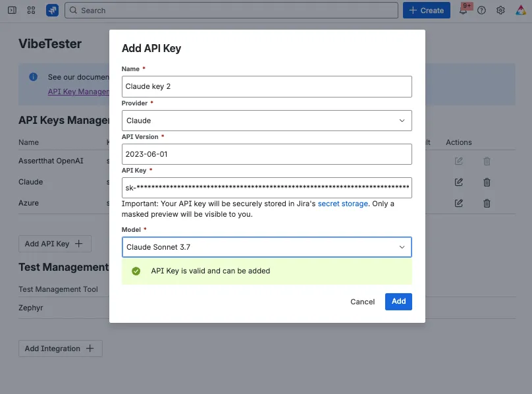Click the Jira logo icon
The image size is (532, 394).
(52, 10)
